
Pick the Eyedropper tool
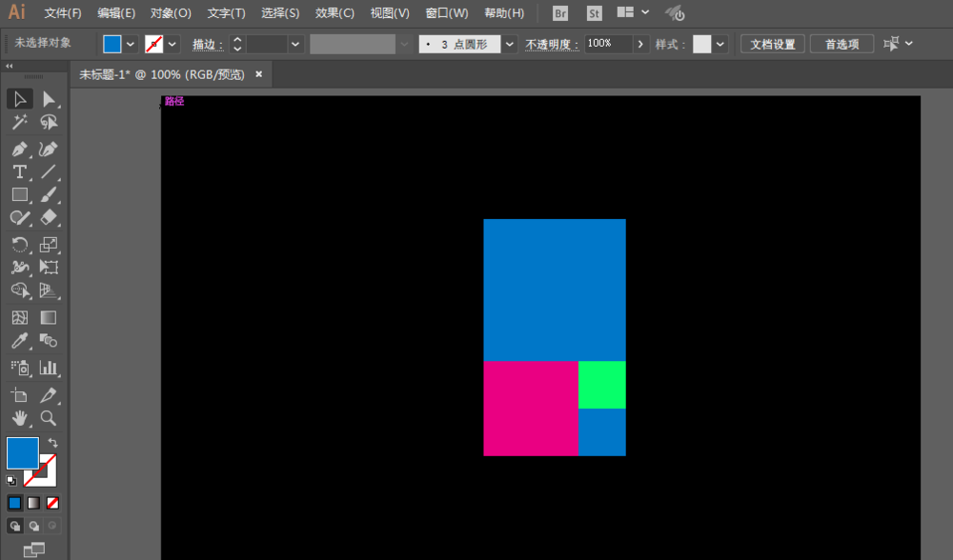[x=20, y=341]
